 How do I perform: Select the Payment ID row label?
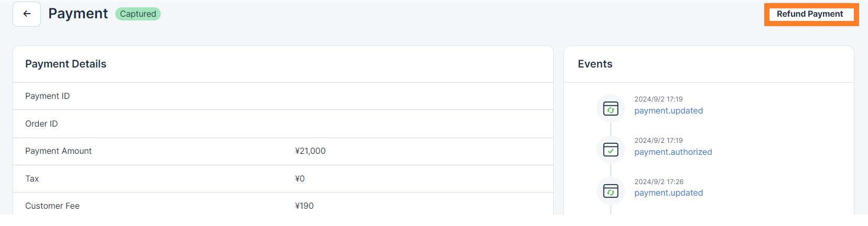click(48, 96)
